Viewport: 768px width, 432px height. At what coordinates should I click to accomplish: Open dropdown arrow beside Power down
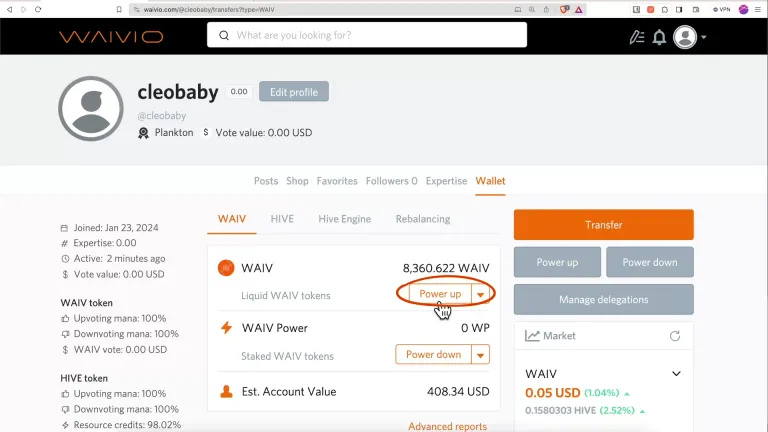480,355
